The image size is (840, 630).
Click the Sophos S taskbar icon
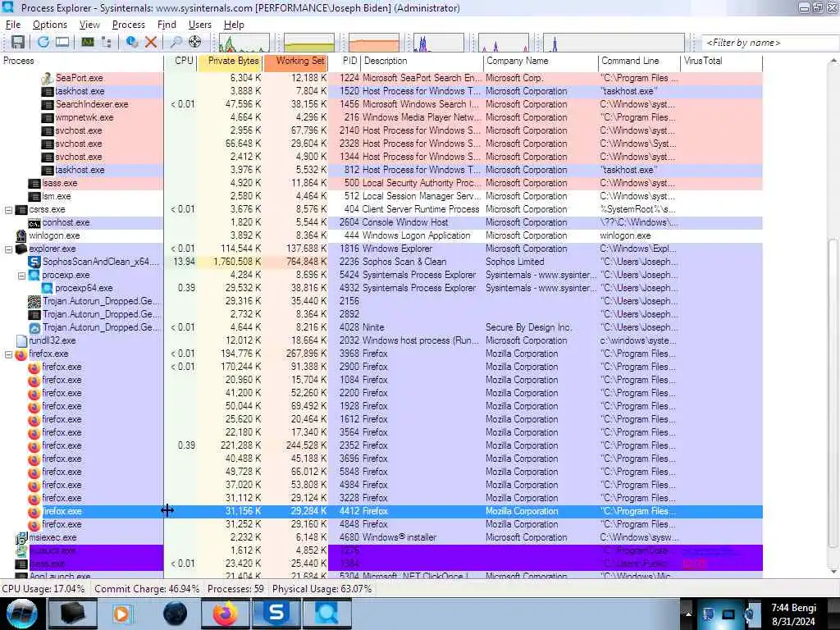276,614
